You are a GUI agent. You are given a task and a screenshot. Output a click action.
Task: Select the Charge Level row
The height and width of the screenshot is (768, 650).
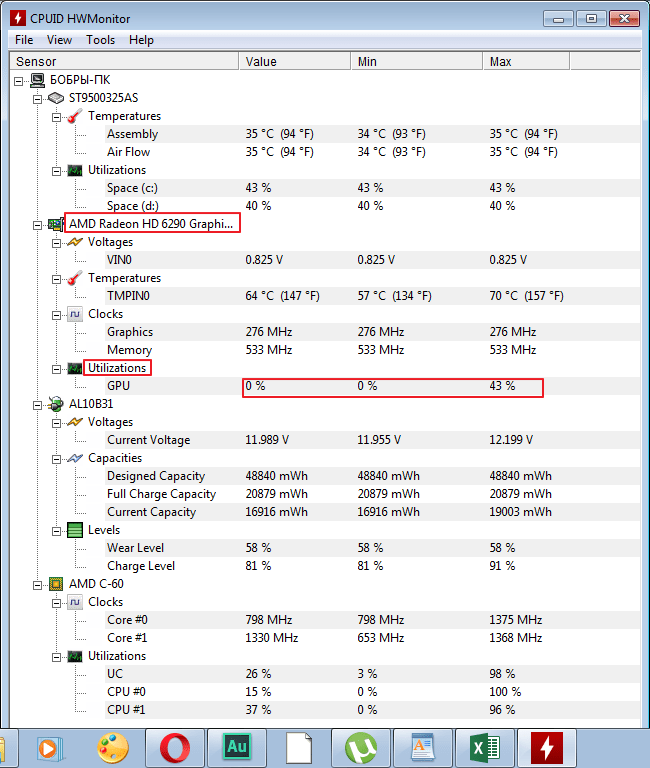[372, 566]
